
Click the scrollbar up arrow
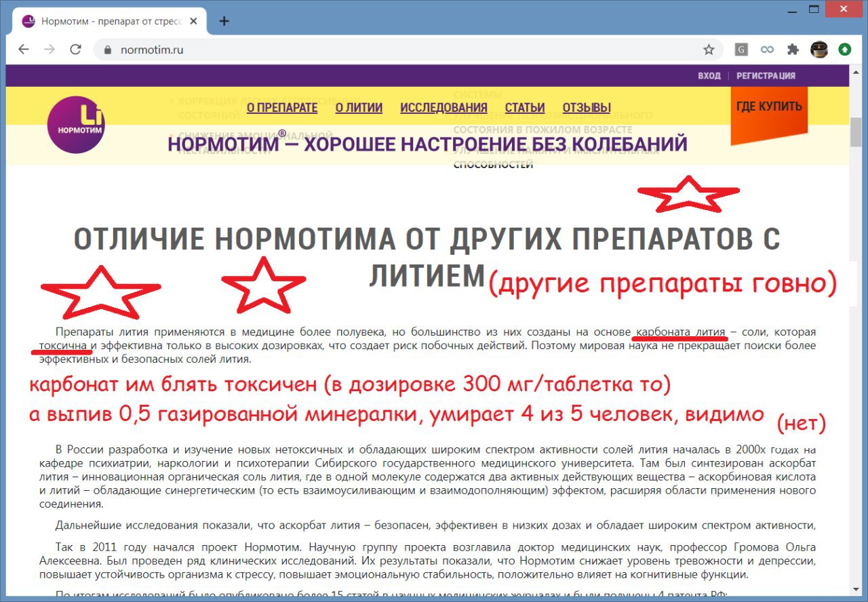click(856, 71)
